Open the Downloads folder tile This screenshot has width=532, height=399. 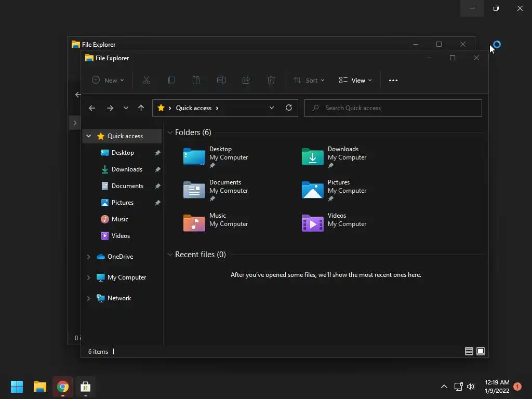click(x=334, y=157)
